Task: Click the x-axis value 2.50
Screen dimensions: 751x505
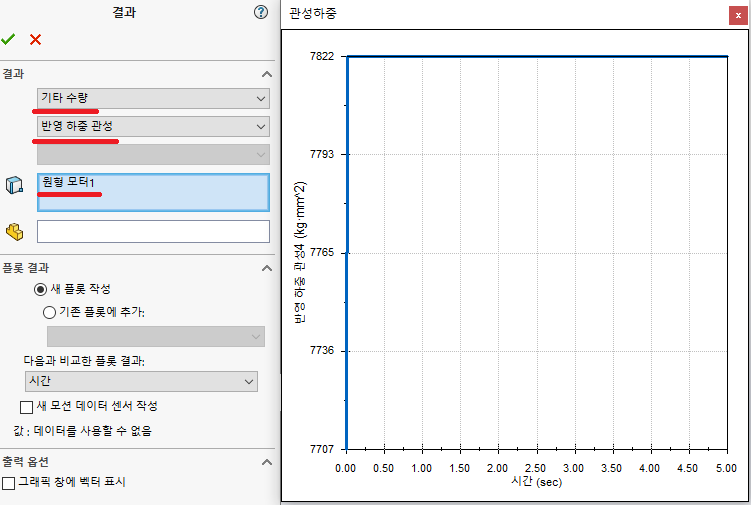Action: 535,468
